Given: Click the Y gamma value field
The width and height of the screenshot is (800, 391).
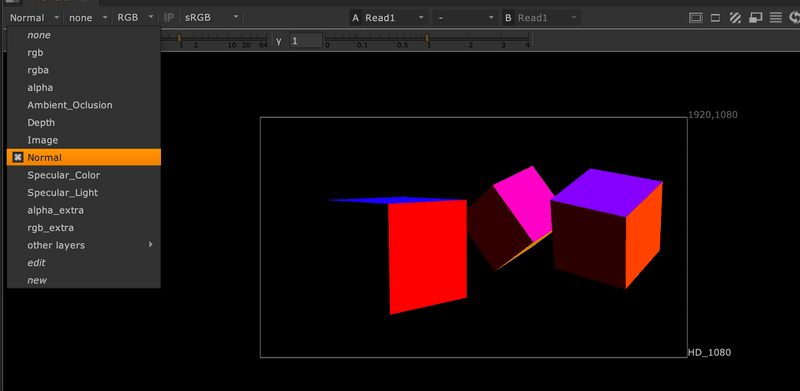Looking at the screenshot, I should [306, 41].
